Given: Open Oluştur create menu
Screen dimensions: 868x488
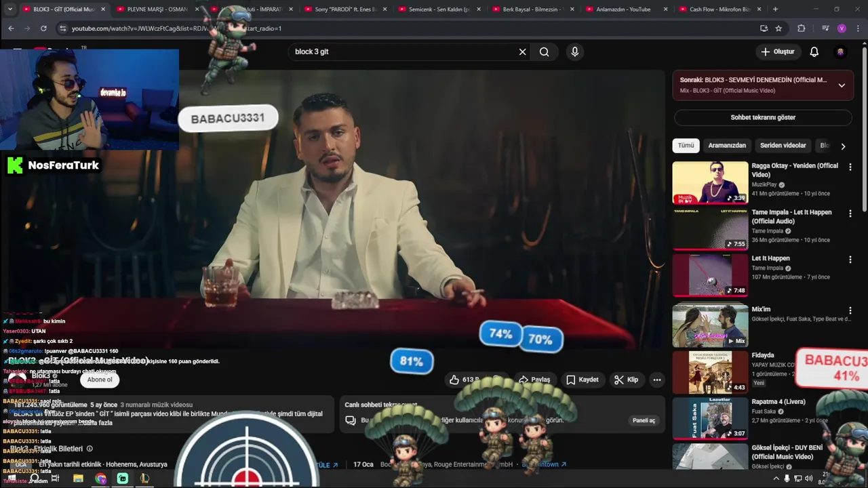Looking at the screenshot, I should (x=777, y=52).
